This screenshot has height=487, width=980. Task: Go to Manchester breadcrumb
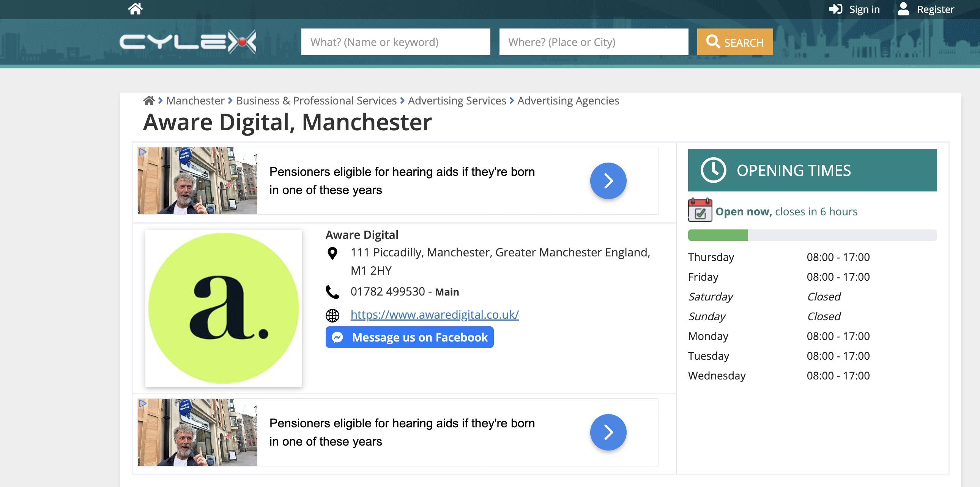click(x=195, y=101)
